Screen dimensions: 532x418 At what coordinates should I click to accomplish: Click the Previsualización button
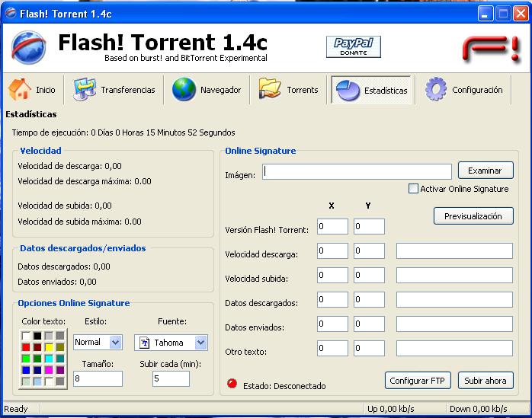pyautogui.click(x=473, y=216)
